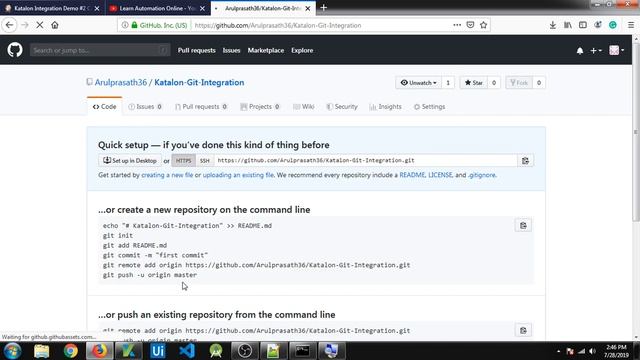Open File Explorer from taskbar
Screen dimensions: 640x360
41,351
